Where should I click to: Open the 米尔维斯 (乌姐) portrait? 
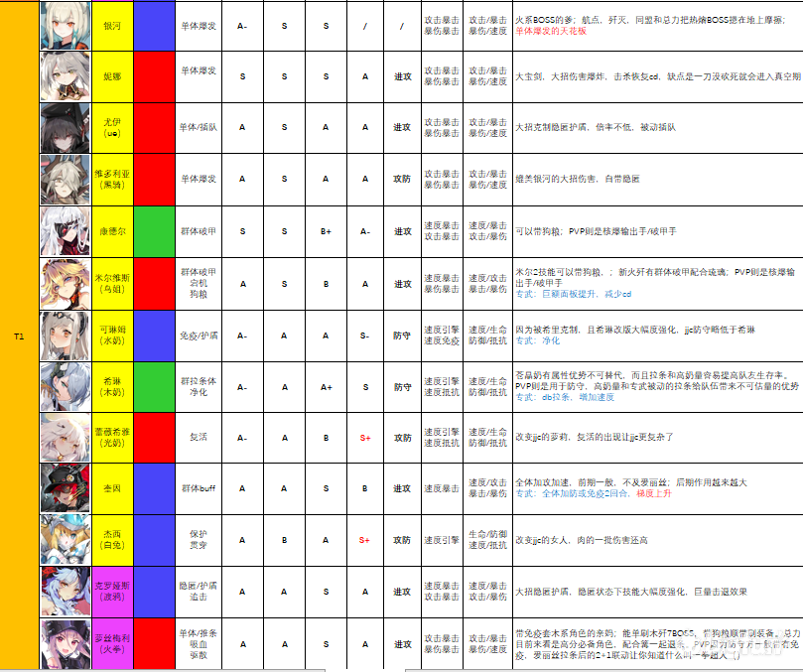click(x=66, y=284)
